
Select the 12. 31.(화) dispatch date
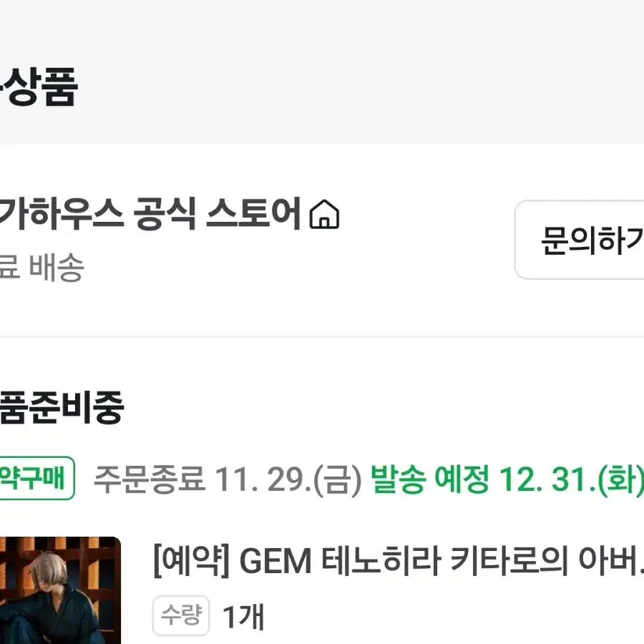pyautogui.click(x=572, y=479)
